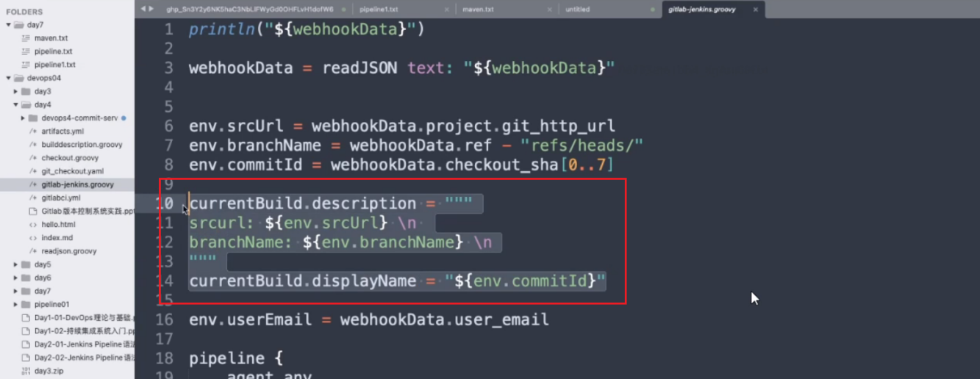The height and width of the screenshot is (379, 980).
Task: Expand the devops4-commit-serv folder arrow
Action: pos(24,118)
